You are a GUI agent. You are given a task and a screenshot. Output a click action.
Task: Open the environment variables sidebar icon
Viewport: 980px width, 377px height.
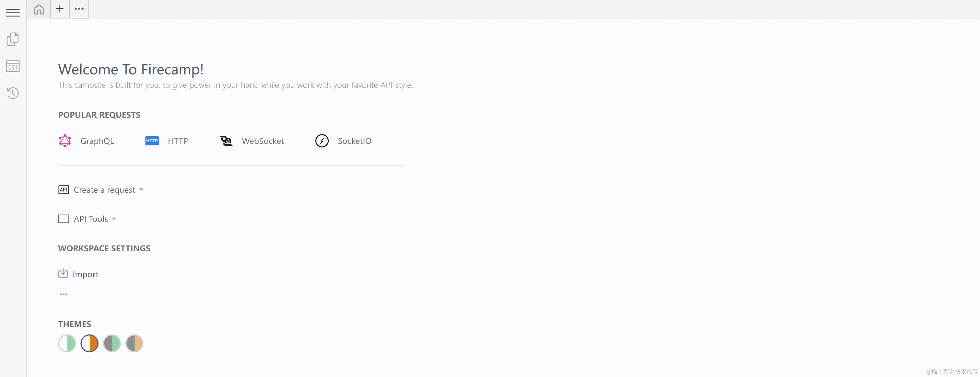tap(13, 66)
